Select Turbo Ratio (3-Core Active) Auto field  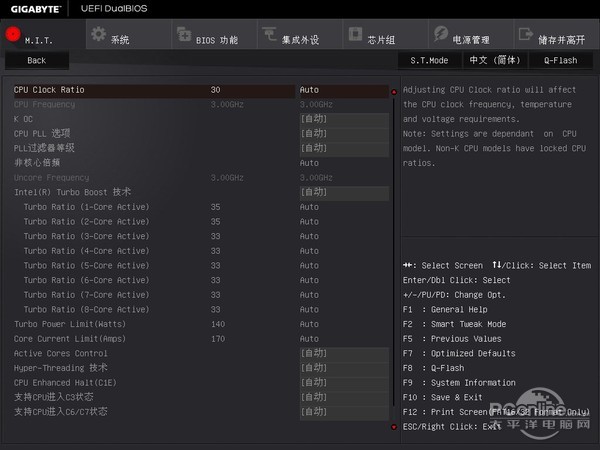coord(309,236)
